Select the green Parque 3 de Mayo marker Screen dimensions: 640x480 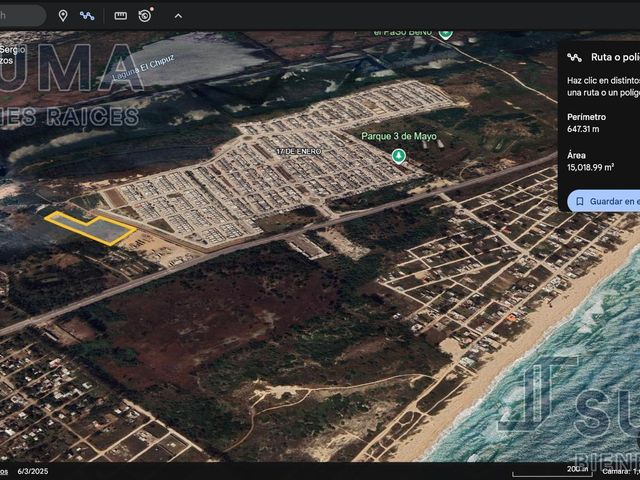399,156
